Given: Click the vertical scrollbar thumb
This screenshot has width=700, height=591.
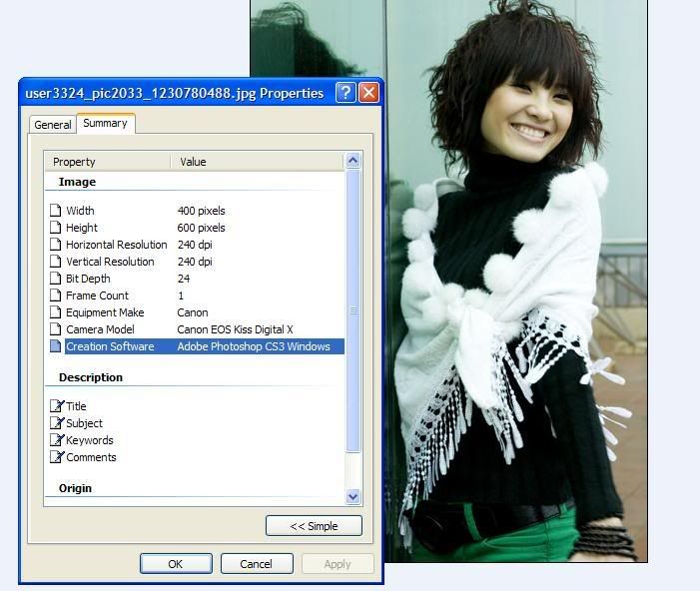Looking at the screenshot, I should click(352, 309).
